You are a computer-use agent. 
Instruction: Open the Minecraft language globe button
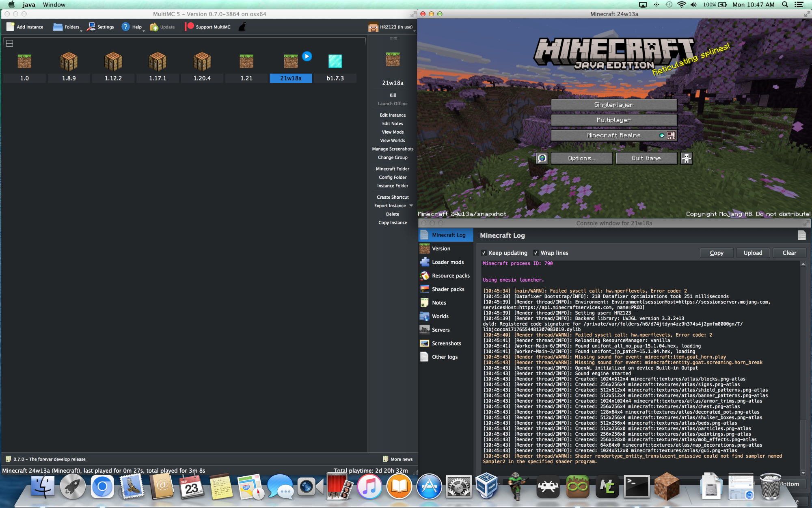pos(542,158)
